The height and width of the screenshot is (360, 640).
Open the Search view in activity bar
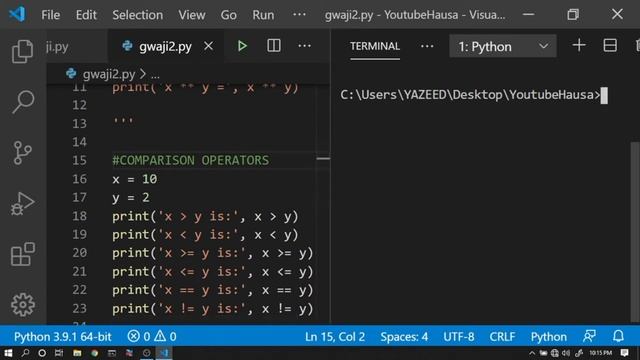click(23, 102)
